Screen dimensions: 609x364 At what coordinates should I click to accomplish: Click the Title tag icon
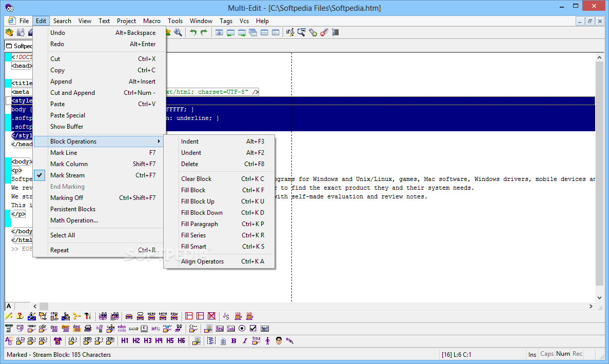[x=256, y=340]
